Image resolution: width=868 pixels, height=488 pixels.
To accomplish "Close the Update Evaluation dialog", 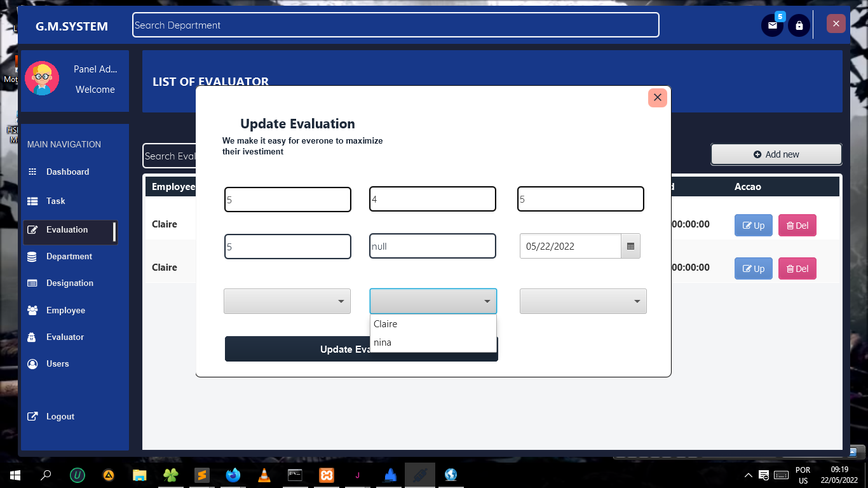I will point(658,97).
